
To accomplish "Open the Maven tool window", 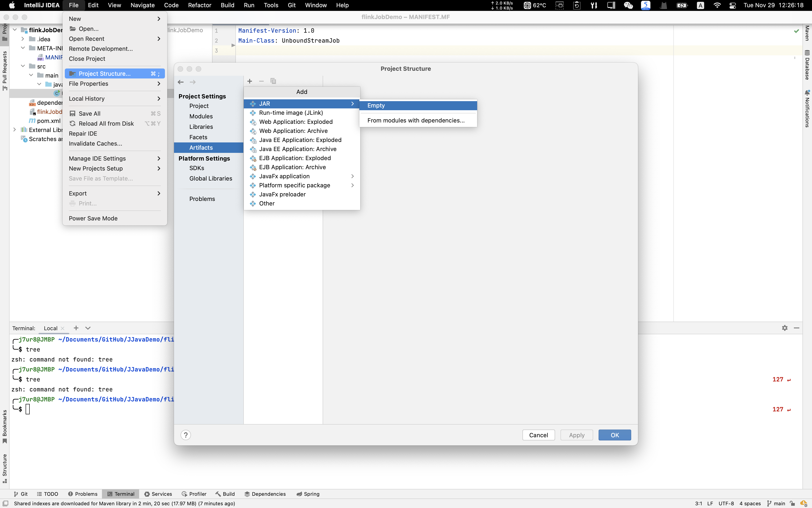I will (807, 33).
